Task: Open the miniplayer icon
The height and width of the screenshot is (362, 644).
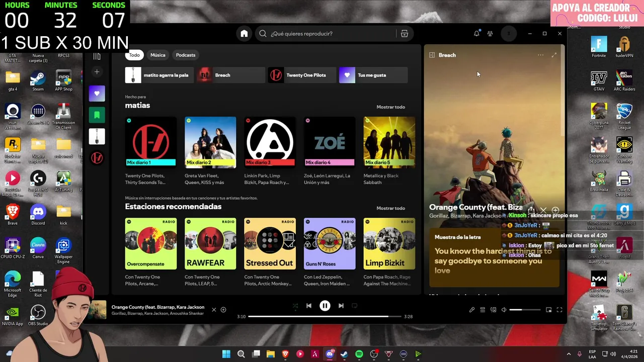Action: pos(549,310)
